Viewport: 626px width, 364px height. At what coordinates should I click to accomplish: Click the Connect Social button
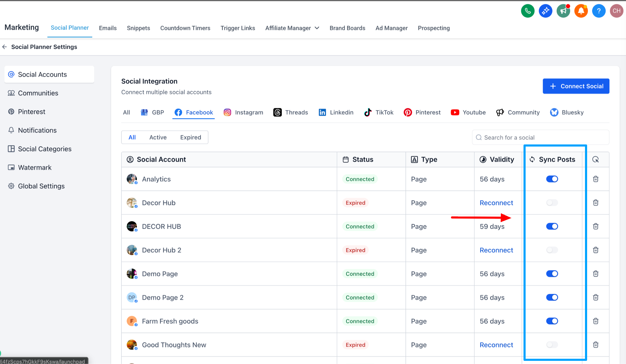(x=576, y=86)
